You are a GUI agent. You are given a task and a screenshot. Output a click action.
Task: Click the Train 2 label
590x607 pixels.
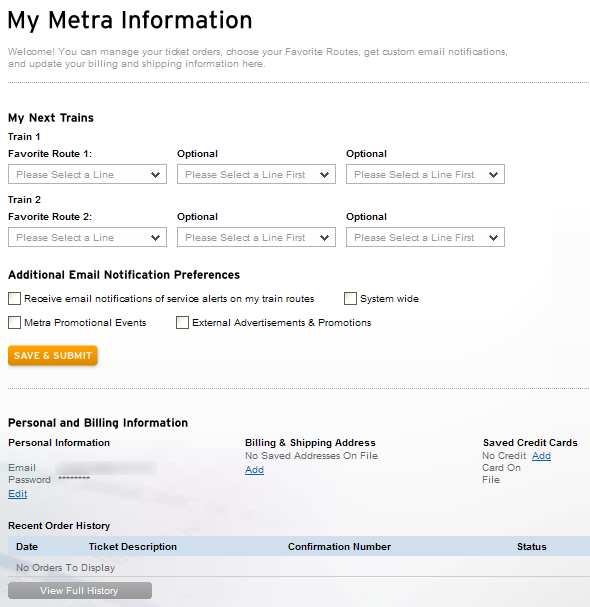click(24, 200)
